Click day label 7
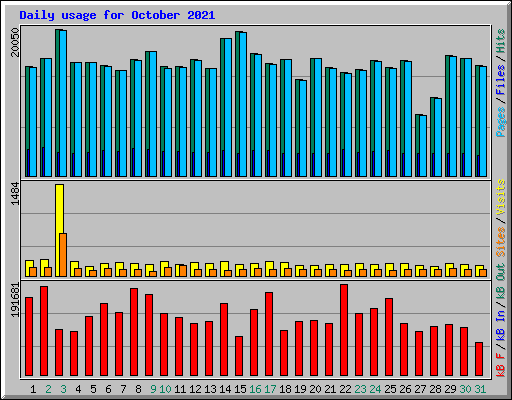The height and width of the screenshot is (400, 512). click(x=123, y=389)
